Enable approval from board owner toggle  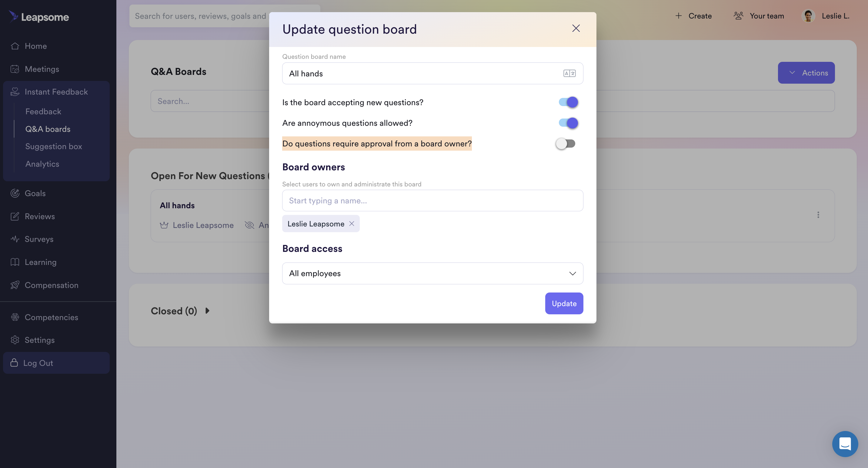click(566, 144)
